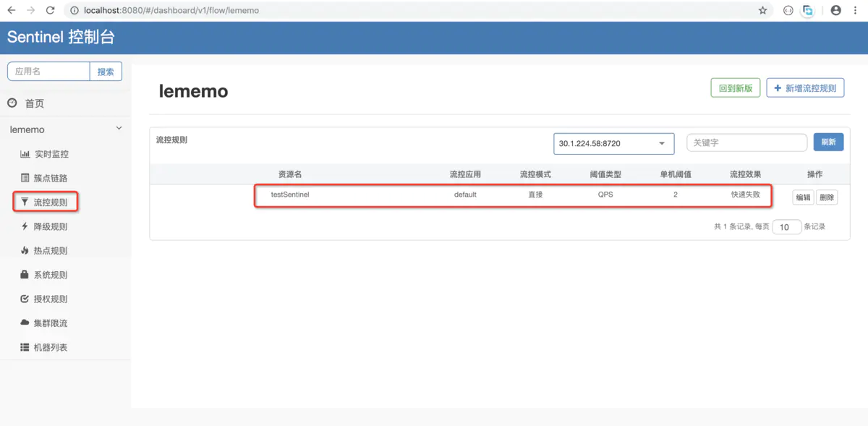Click the 搜索 button
Viewport: 868px width, 426px height.
pos(106,71)
